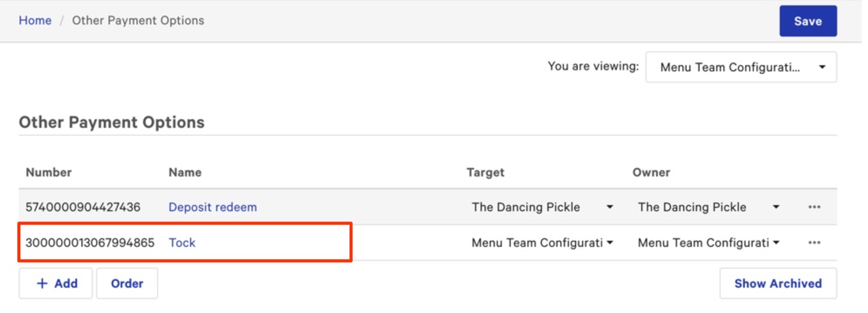The height and width of the screenshot is (313, 868).
Task: Go to Home breadcrumb link
Action: [x=35, y=20]
